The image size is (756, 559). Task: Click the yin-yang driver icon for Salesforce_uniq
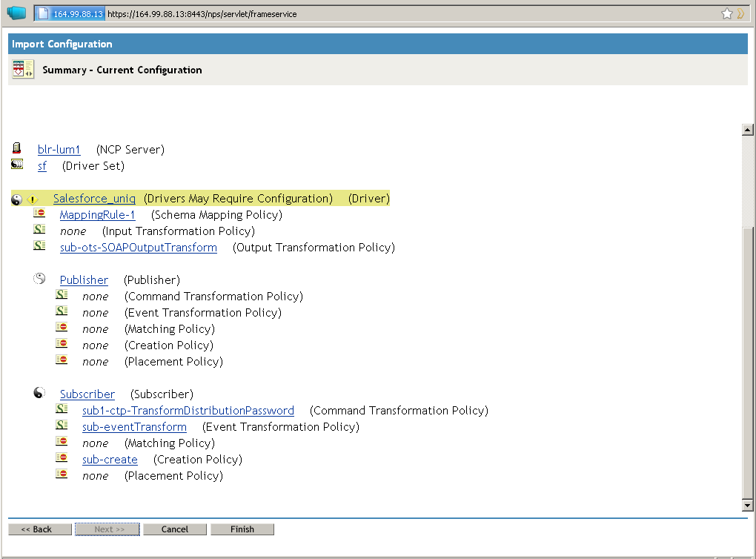(x=17, y=199)
